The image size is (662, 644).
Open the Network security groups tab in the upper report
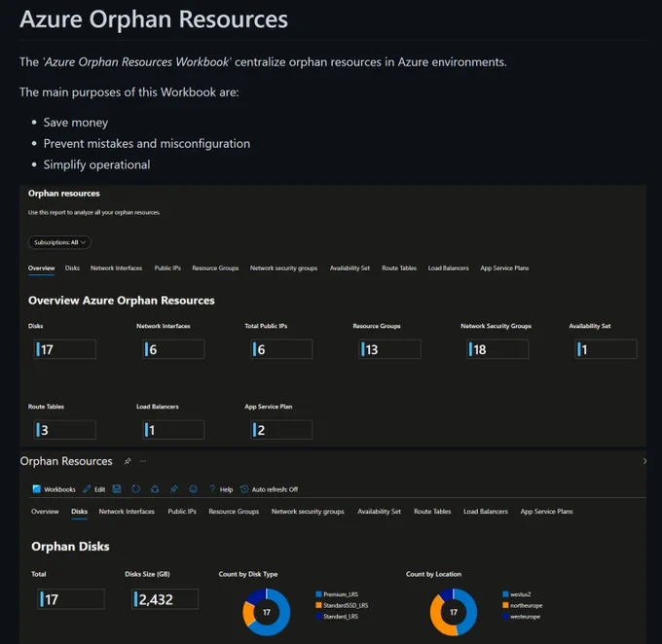pos(283,268)
